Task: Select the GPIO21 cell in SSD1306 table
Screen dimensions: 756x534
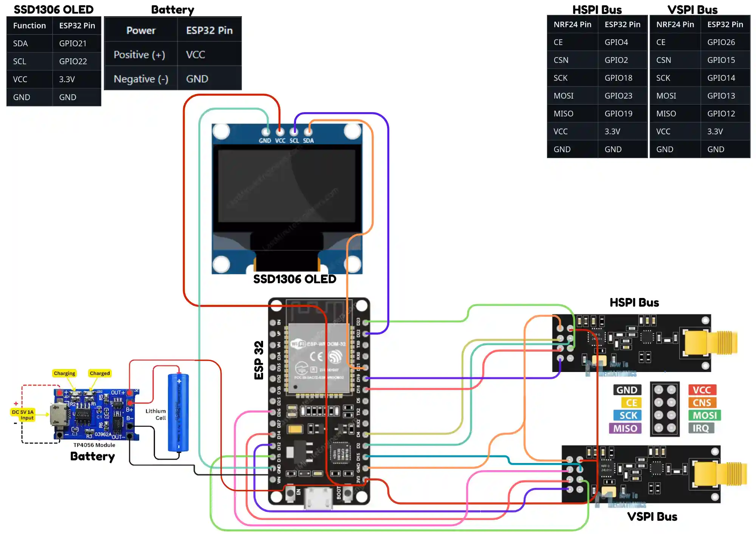Action: click(x=74, y=43)
